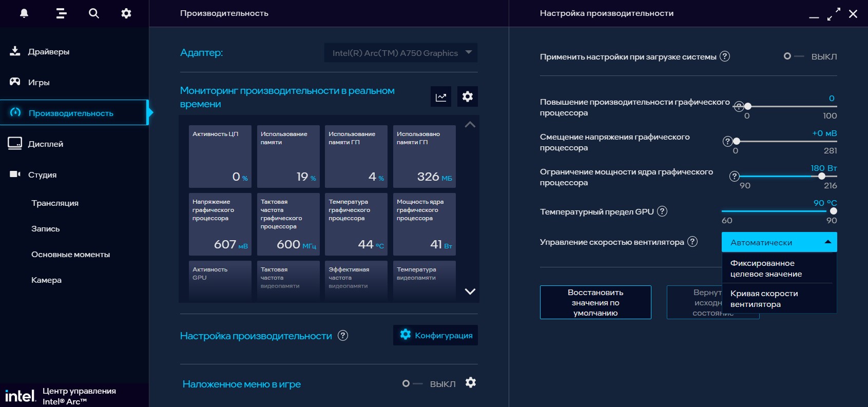
Task: Select the Эффективная частота видеопамяти tile
Action: click(x=356, y=280)
